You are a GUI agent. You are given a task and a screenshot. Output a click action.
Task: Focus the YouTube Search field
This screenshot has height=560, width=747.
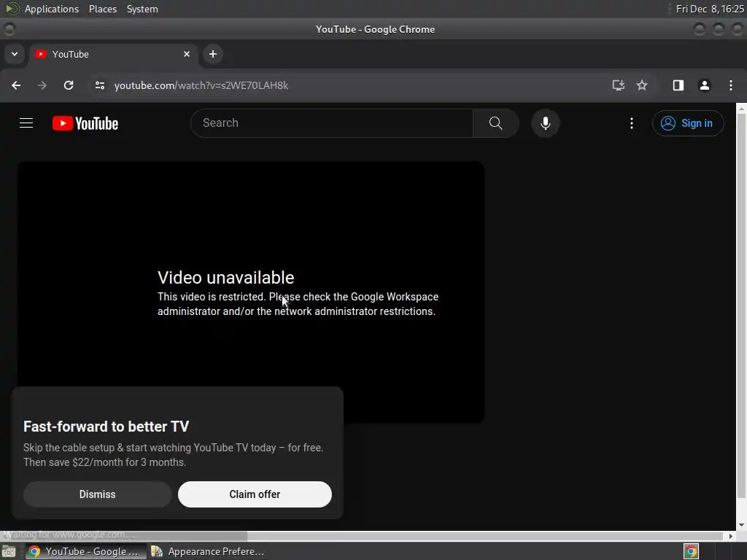coord(332,122)
